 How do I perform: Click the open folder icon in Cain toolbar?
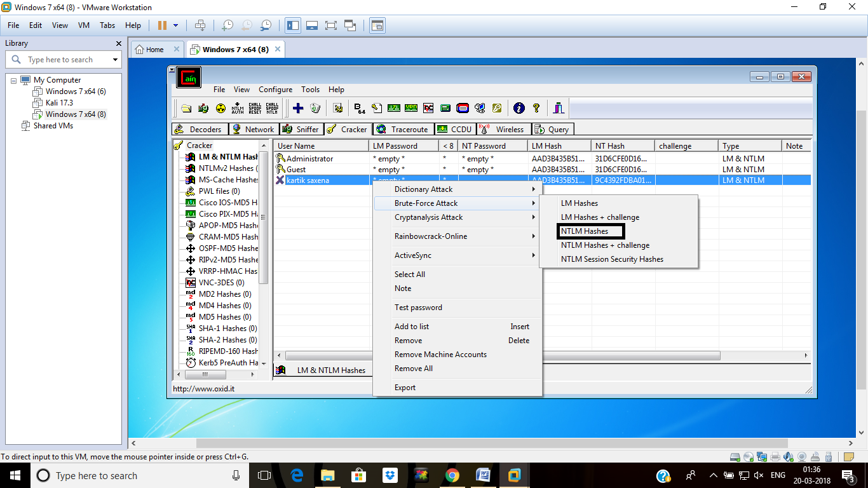pos(186,108)
